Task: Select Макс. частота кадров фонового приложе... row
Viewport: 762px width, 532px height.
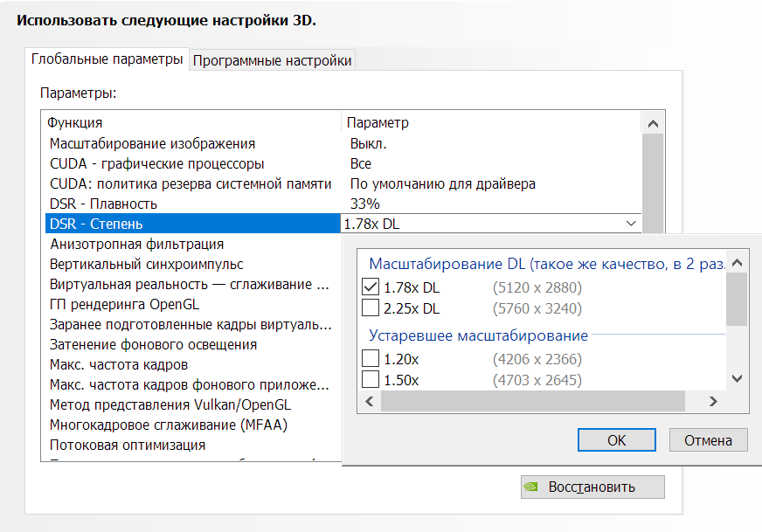Action: tap(193, 384)
